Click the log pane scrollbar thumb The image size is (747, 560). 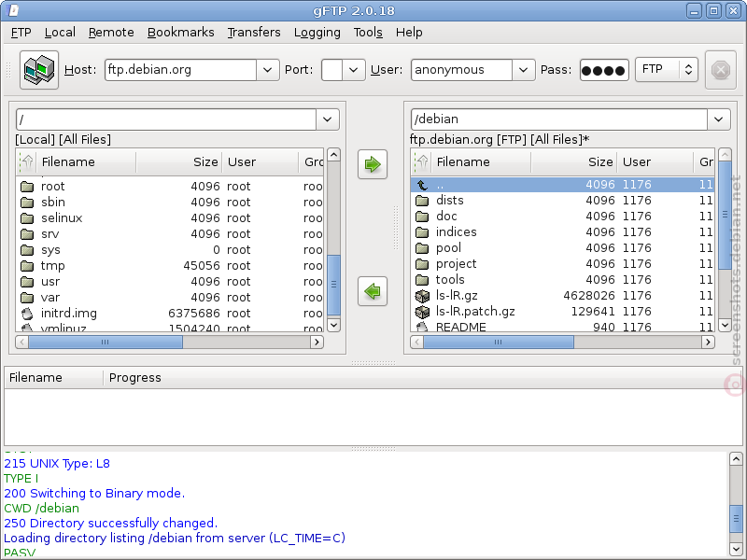point(736,518)
